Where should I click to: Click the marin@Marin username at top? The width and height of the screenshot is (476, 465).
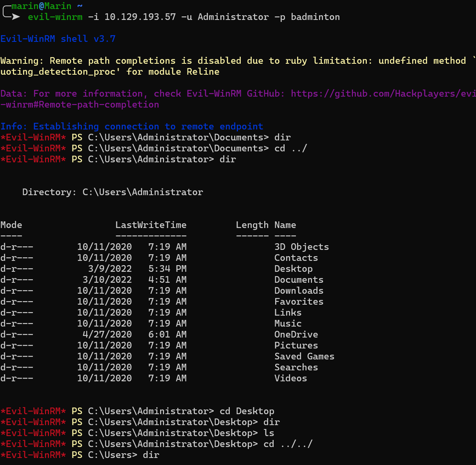(x=41, y=6)
